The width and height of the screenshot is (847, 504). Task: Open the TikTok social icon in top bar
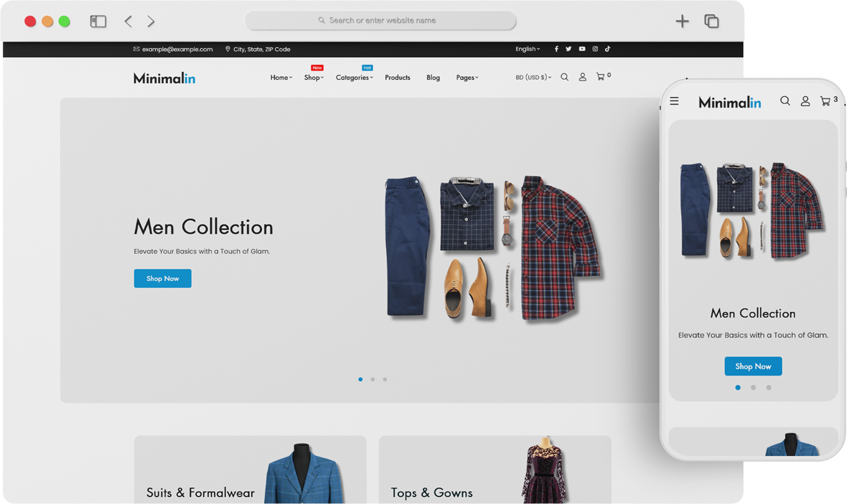point(608,49)
